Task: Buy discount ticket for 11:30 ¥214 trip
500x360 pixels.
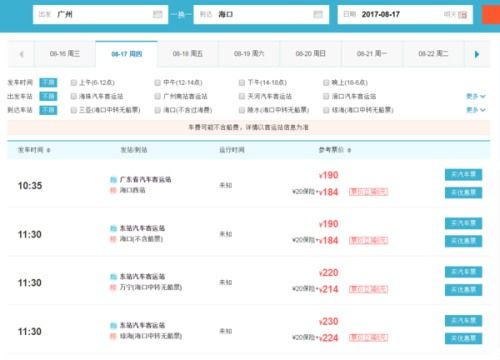Action: click(463, 290)
